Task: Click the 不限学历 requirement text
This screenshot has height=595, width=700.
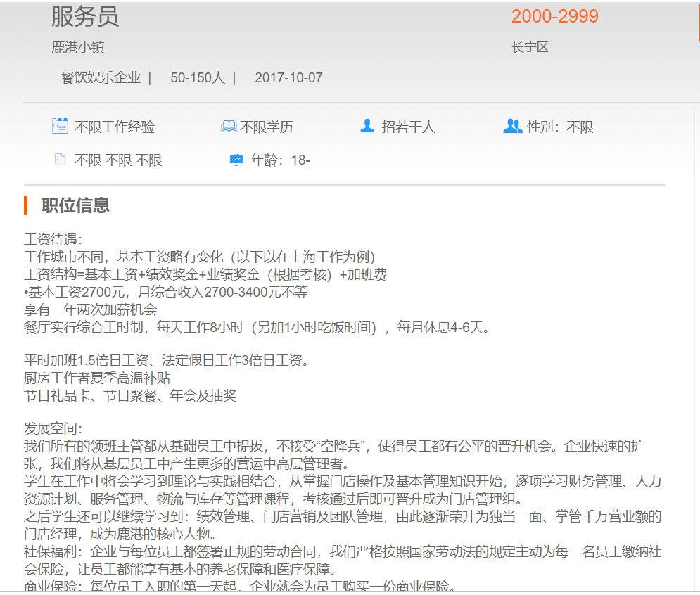Action: tap(267, 127)
